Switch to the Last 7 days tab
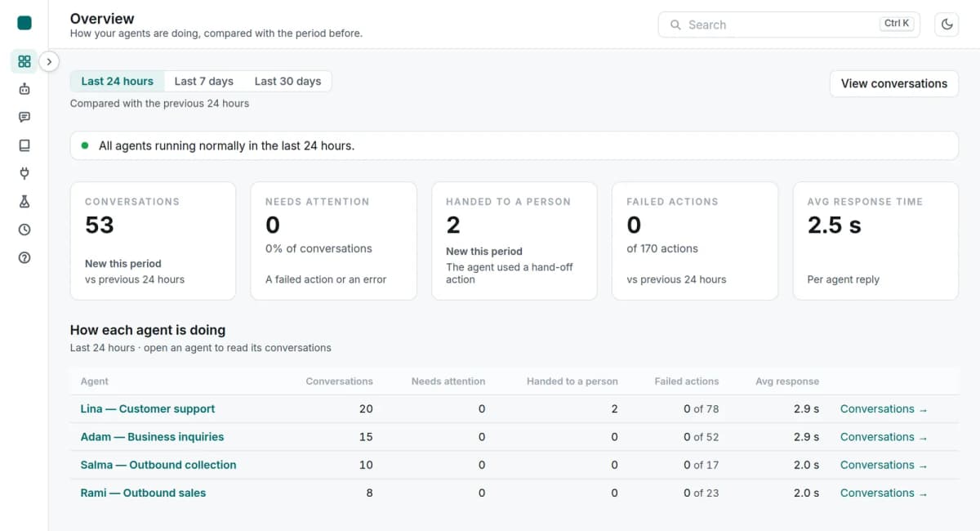The height and width of the screenshot is (531, 980). pos(204,81)
